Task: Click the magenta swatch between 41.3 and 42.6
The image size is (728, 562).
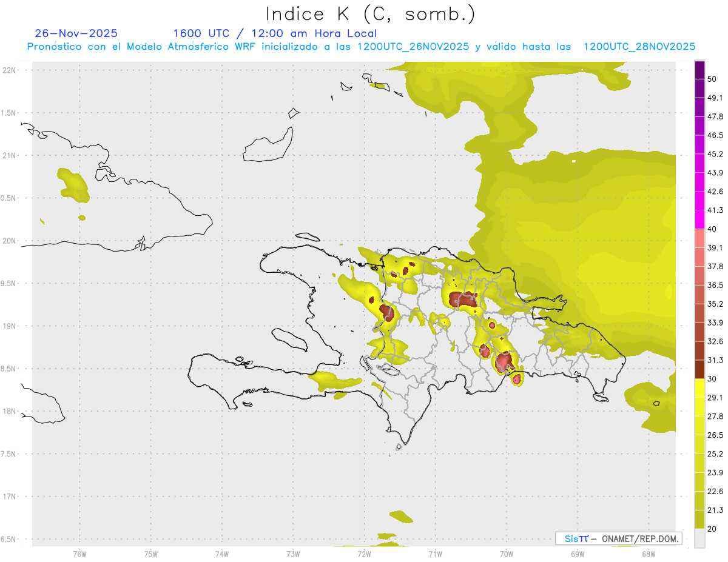Action: pyautogui.click(x=699, y=201)
